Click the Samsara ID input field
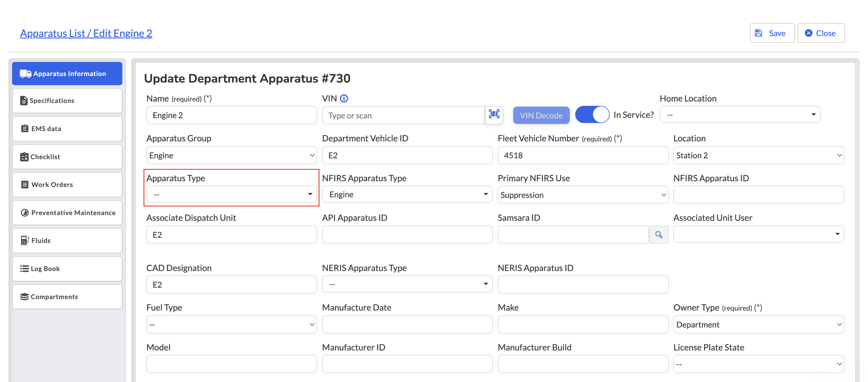This screenshot has height=382, width=868. (x=573, y=235)
